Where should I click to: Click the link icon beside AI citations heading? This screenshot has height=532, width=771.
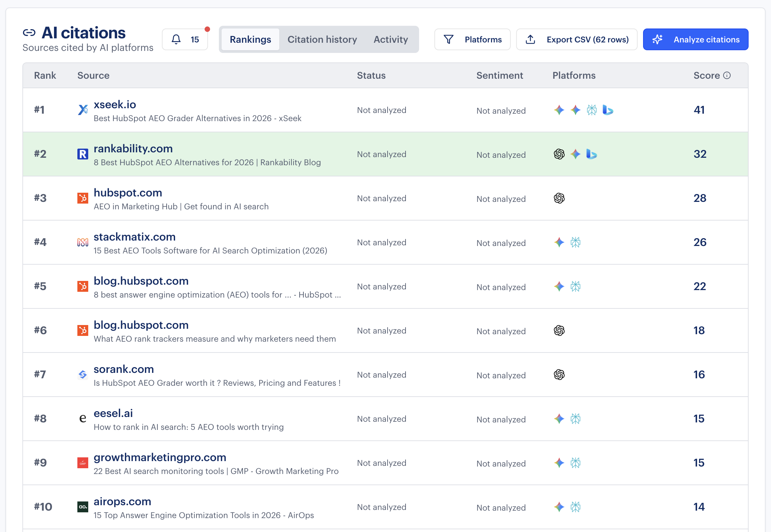pos(30,33)
